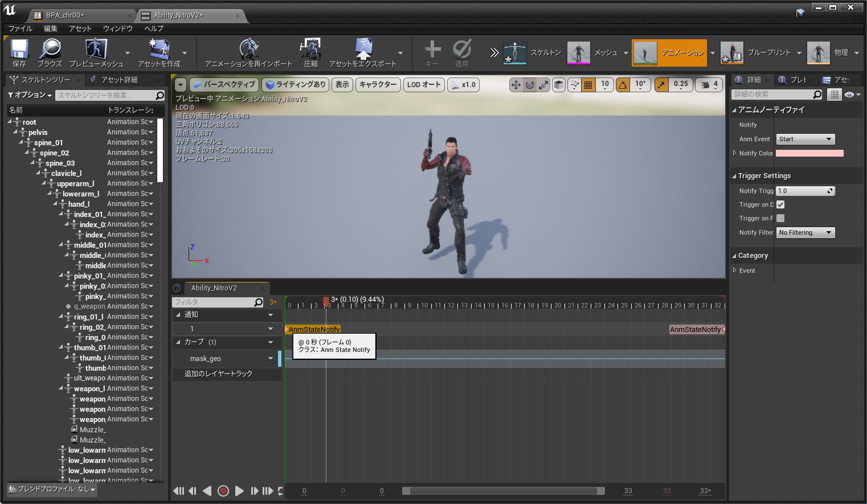Image resolution: width=867 pixels, height=504 pixels.
Task: Click the Create Asset (アセットを作成) icon
Action: [159, 50]
